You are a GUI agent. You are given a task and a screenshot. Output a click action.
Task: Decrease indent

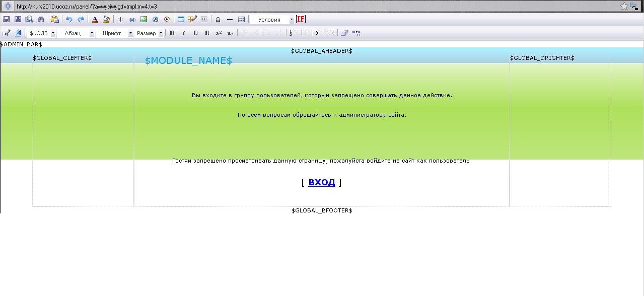tap(330, 33)
